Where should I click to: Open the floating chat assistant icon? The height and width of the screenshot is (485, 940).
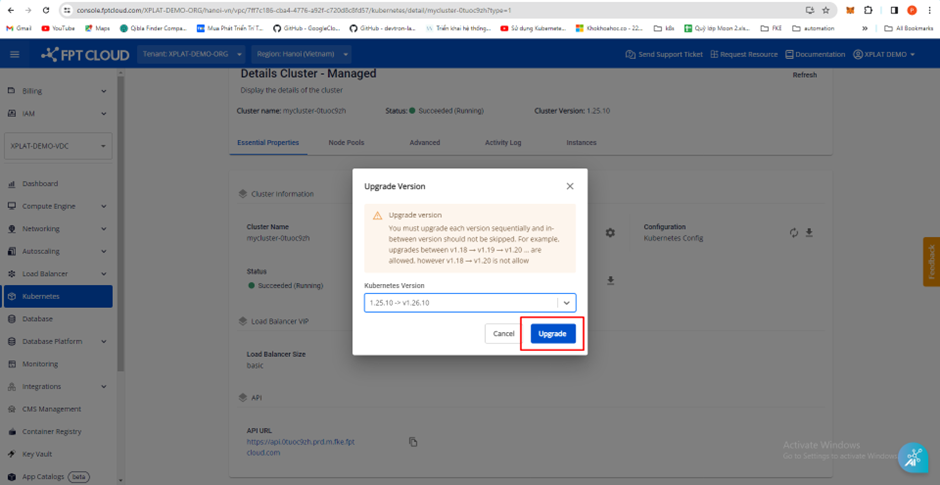click(912, 457)
